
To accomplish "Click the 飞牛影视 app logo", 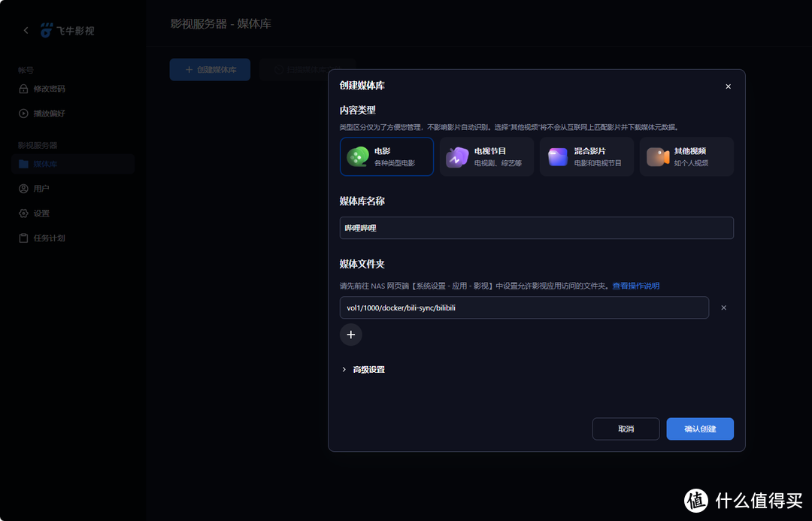I will [47, 30].
